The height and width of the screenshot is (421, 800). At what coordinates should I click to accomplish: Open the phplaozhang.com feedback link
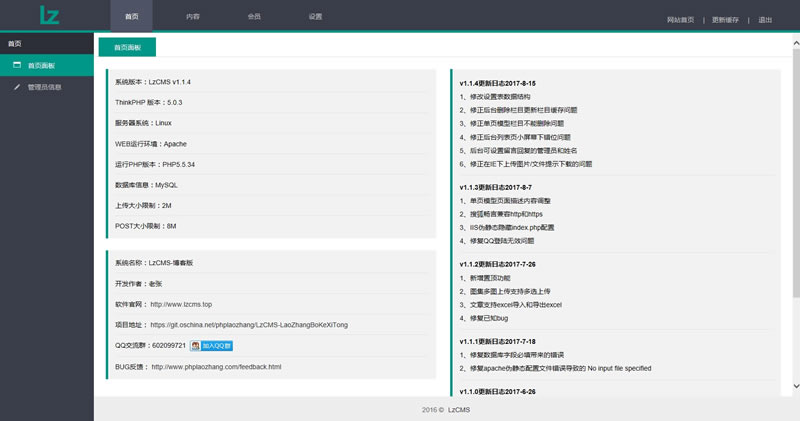click(x=216, y=367)
